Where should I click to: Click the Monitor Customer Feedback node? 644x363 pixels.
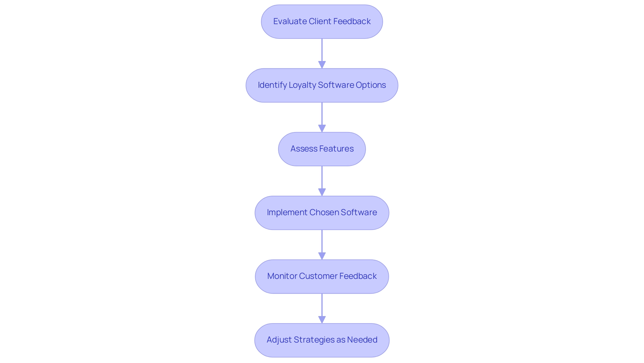(322, 276)
